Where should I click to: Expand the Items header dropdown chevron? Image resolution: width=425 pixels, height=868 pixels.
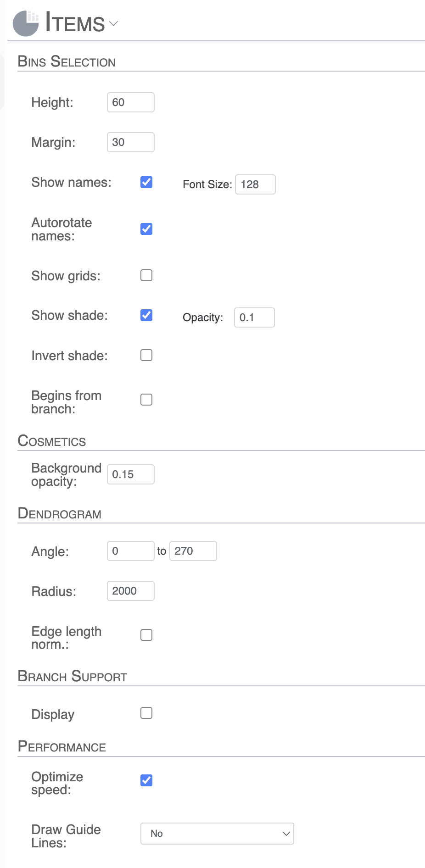point(113,23)
